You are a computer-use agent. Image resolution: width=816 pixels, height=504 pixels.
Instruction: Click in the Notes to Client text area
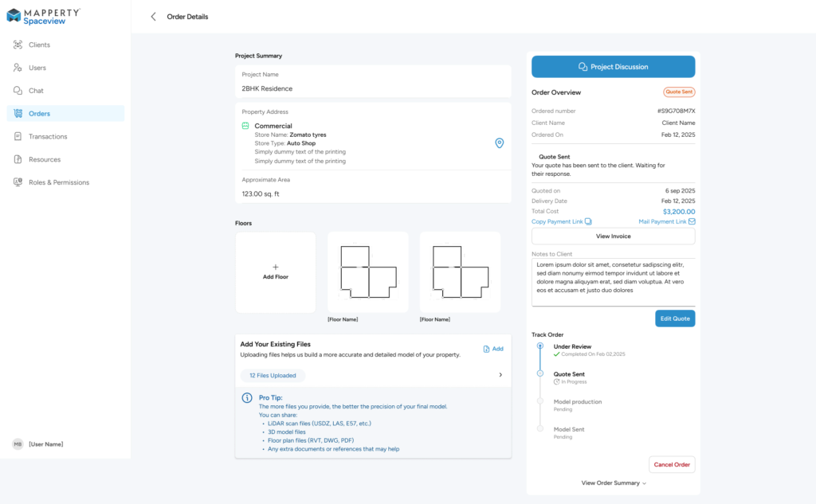pos(613,281)
